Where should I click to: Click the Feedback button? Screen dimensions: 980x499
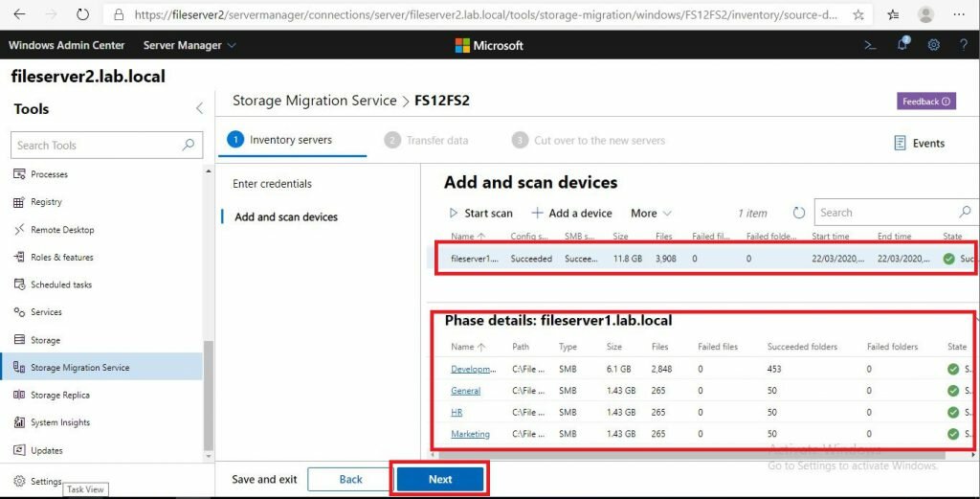925,102
